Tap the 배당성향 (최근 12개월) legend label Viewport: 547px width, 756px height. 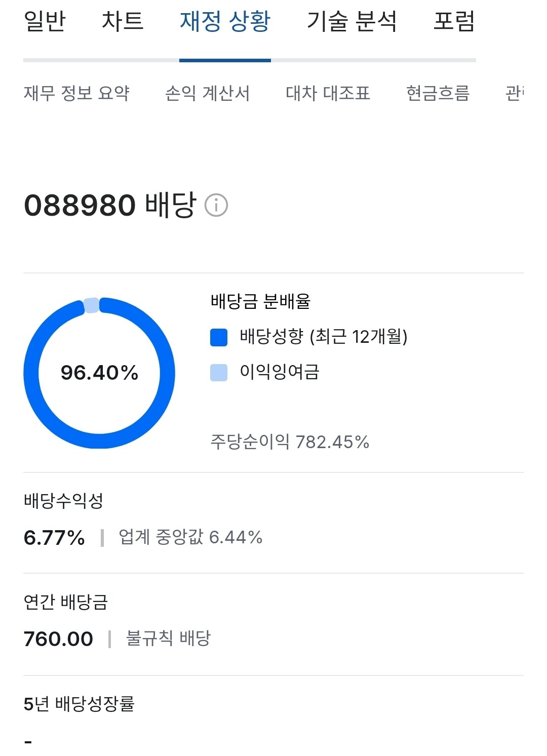click(x=324, y=337)
